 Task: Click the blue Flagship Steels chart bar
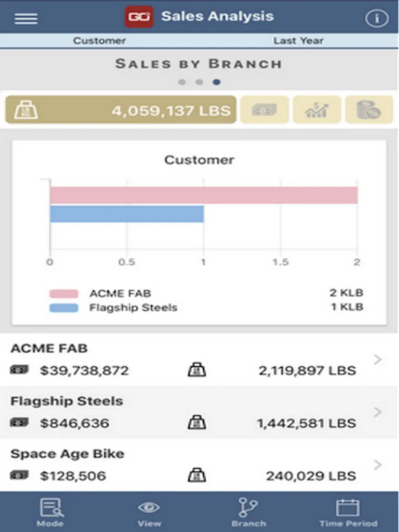pyautogui.click(x=126, y=214)
